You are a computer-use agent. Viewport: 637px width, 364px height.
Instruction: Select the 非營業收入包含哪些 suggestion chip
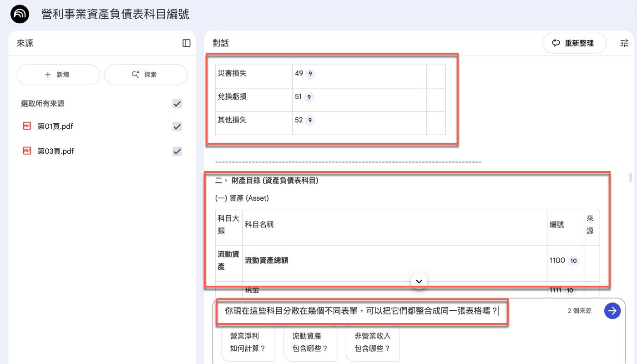click(372, 343)
